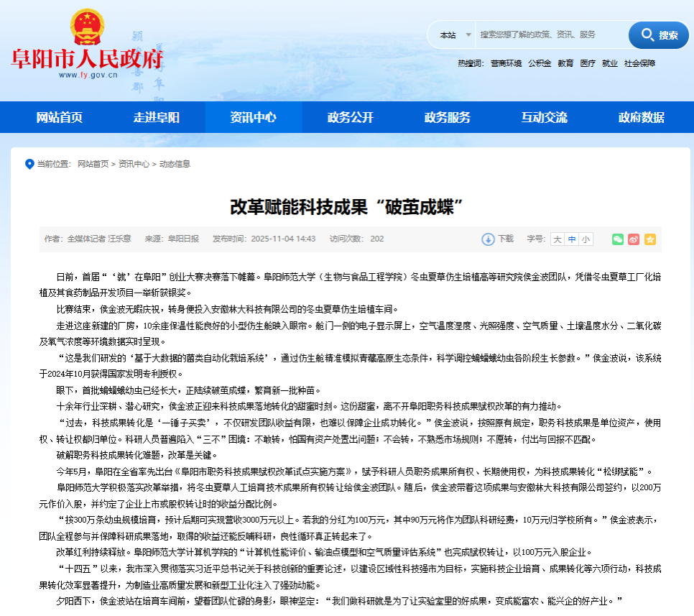Image resolution: width=694 pixels, height=616 pixels.
Task: Share article via WeChat icon
Action: [x=618, y=239]
